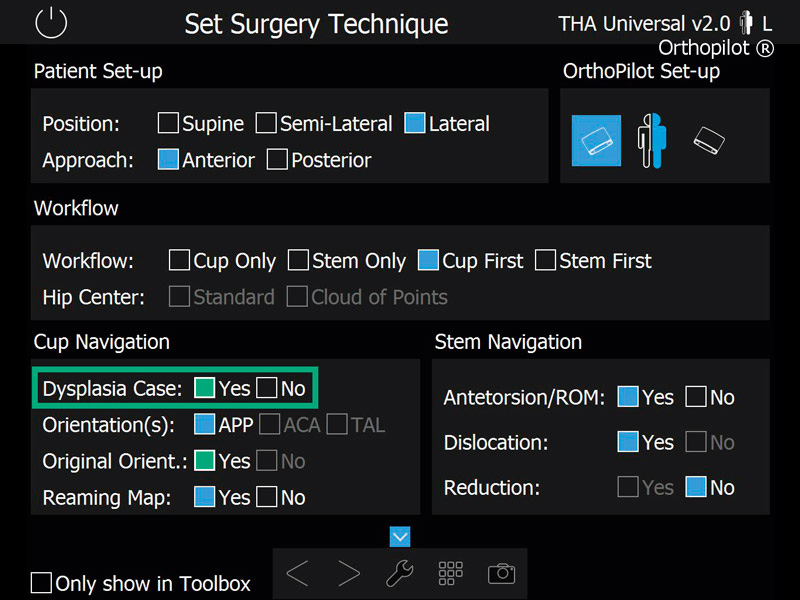Open the wrench settings tool in bottom toolbar
The height and width of the screenshot is (600, 800).
399,573
